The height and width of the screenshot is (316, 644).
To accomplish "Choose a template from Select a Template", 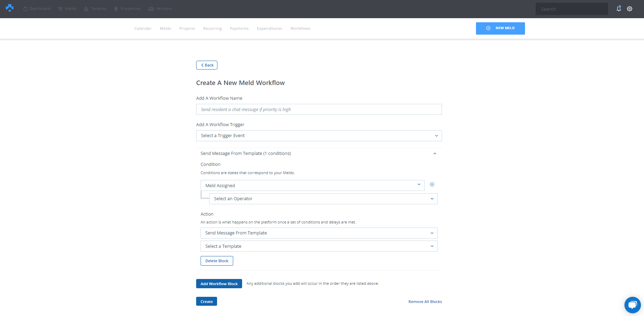I will tap(319, 246).
